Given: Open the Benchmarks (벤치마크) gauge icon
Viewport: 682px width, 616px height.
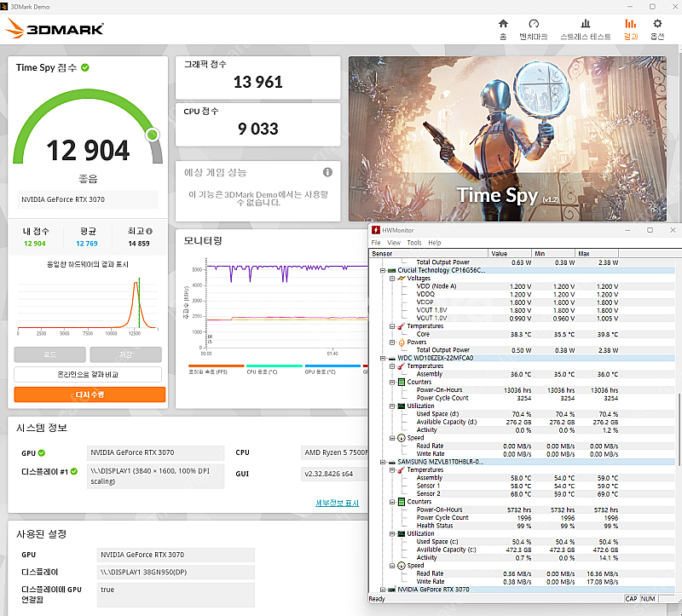Looking at the screenshot, I should pos(534,24).
